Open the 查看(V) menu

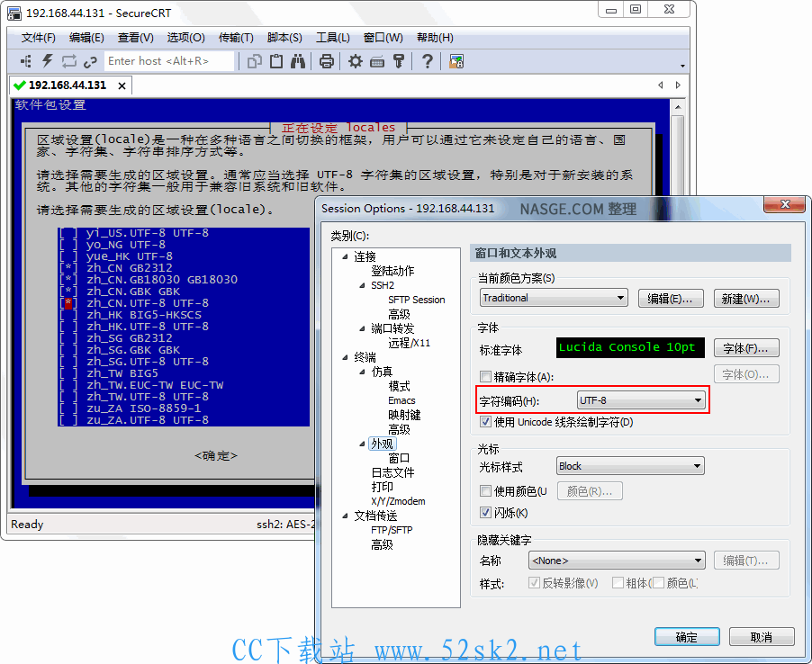tap(136, 38)
